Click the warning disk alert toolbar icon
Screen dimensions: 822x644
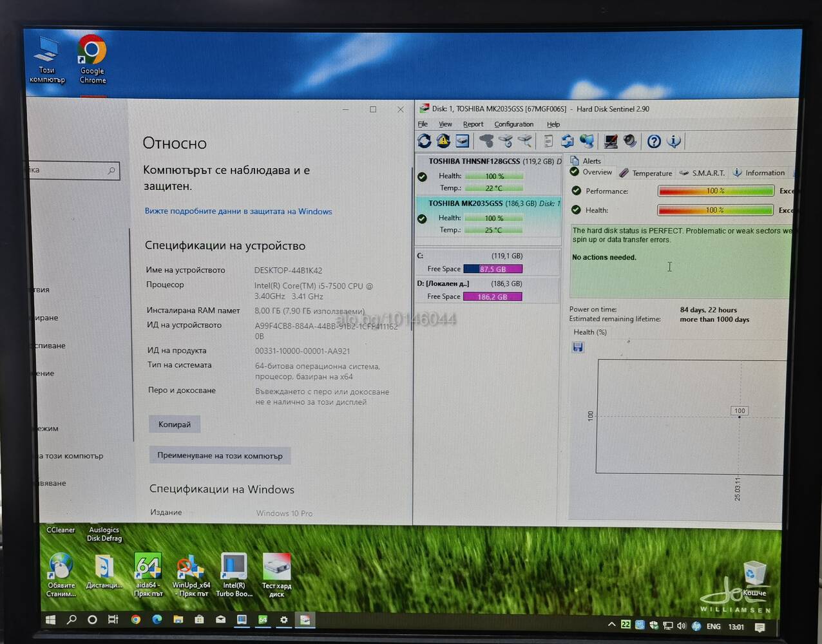[443, 141]
